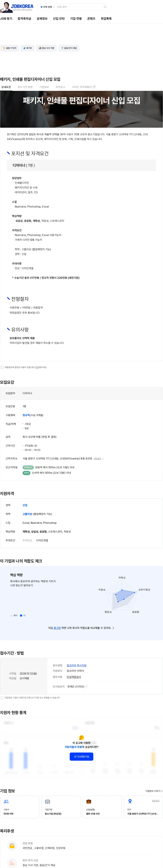
Task: Click the chevron after 적합도를 비교해볼 수 있어요
Action: pyautogui.click(x=113, y=628)
